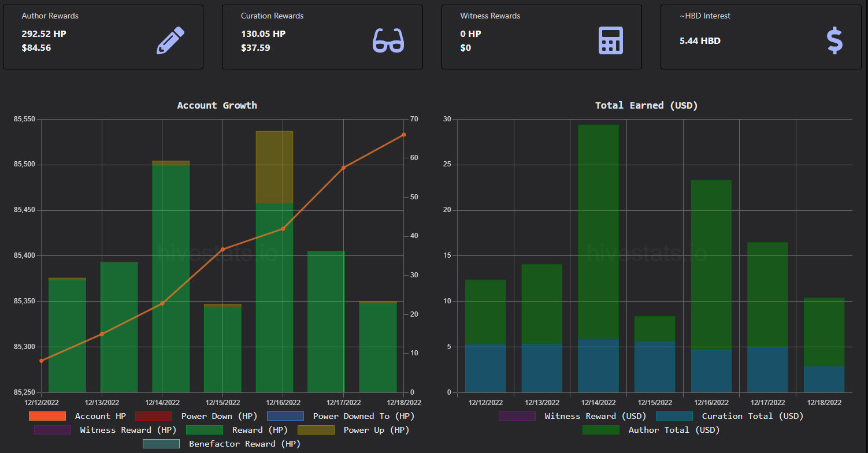Image resolution: width=868 pixels, height=453 pixels.
Task: Click the Witness Reward (USD) legend label
Action: [x=595, y=416]
